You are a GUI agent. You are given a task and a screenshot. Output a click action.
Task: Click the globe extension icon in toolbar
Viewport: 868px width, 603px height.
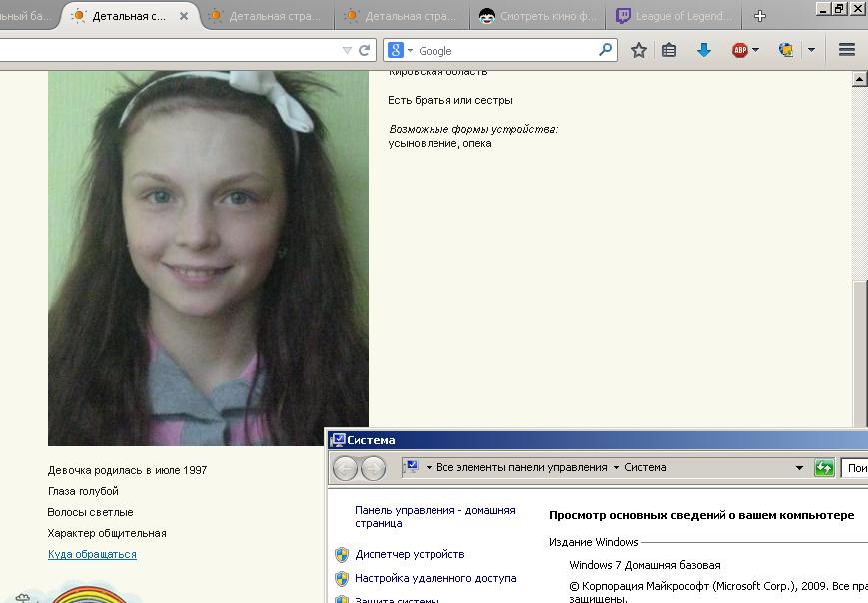785,50
